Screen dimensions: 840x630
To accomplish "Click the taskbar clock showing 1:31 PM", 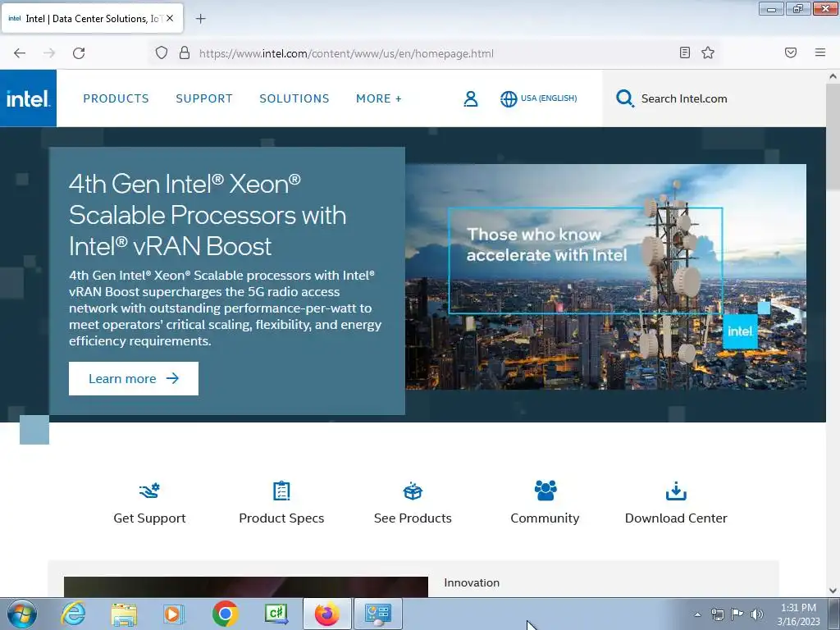I will (x=798, y=614).
